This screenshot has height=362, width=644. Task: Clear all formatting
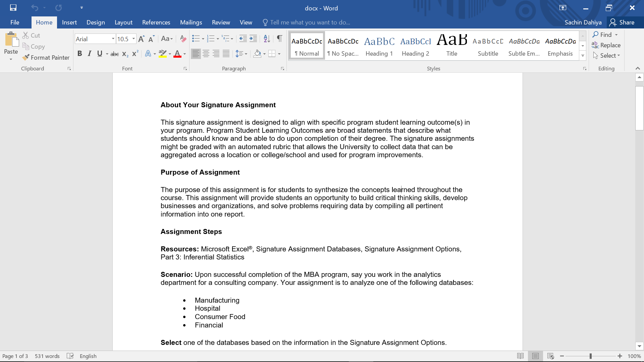click(183, 39)
